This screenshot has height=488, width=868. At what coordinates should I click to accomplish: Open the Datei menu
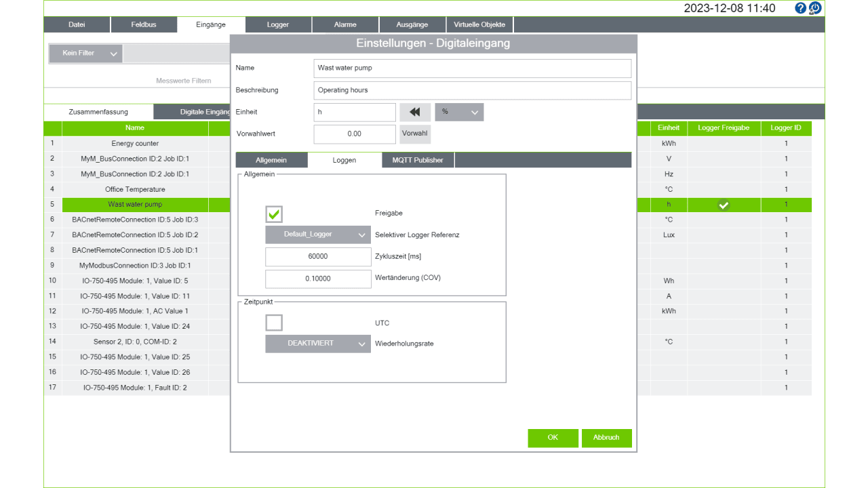[77, 25]
